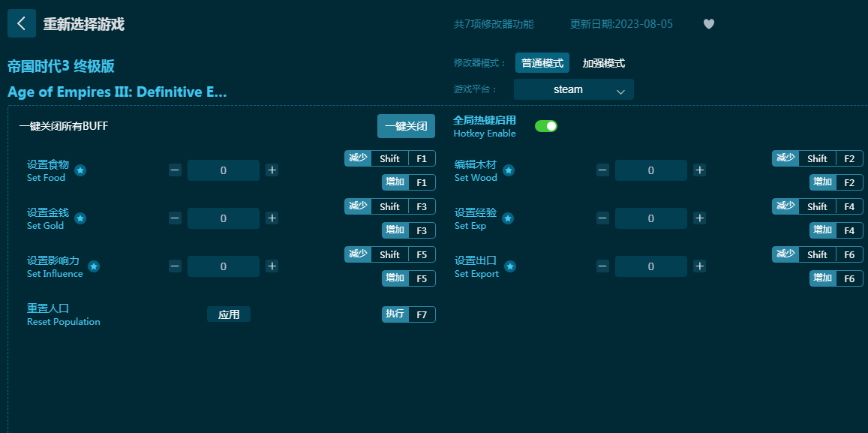Decrease Set Exp value with minus
Screen dimensions: 868x433
tap(603, 218)
